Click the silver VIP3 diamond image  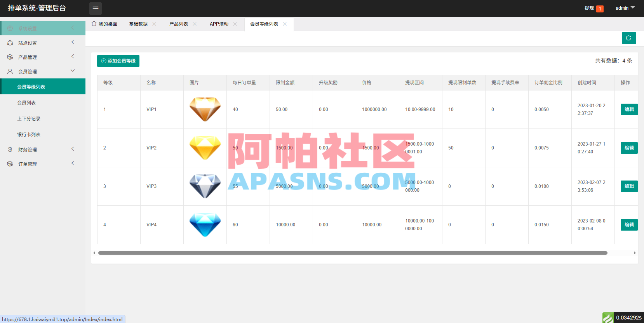(205, 186)
